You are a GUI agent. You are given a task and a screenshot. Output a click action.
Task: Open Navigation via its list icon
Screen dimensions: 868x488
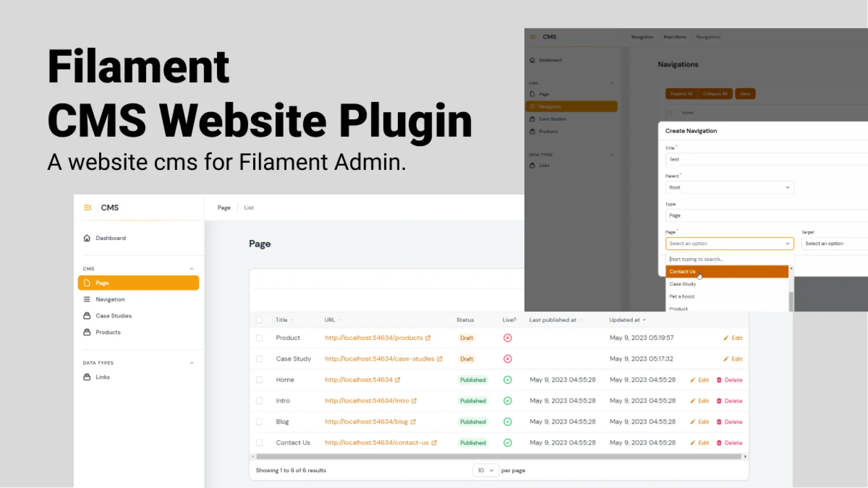[x=87, y=299]
